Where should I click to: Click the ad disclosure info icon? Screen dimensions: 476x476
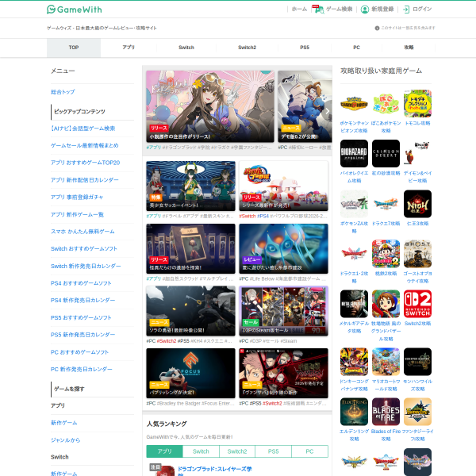pos(377,28)
